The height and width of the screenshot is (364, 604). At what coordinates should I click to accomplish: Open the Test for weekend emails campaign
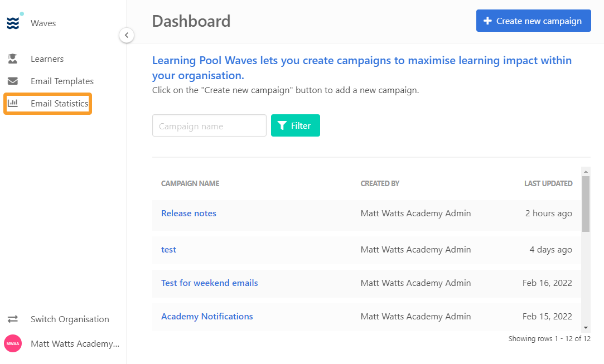[x=210, y=283]
